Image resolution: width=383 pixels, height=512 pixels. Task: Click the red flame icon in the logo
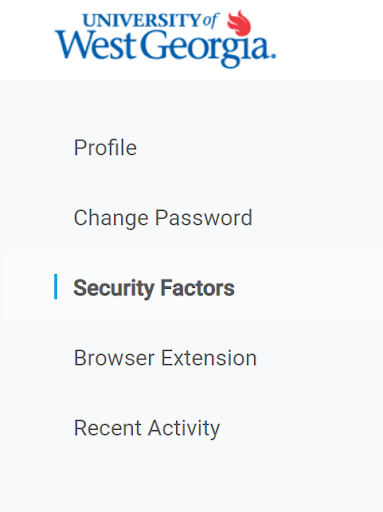239,23
